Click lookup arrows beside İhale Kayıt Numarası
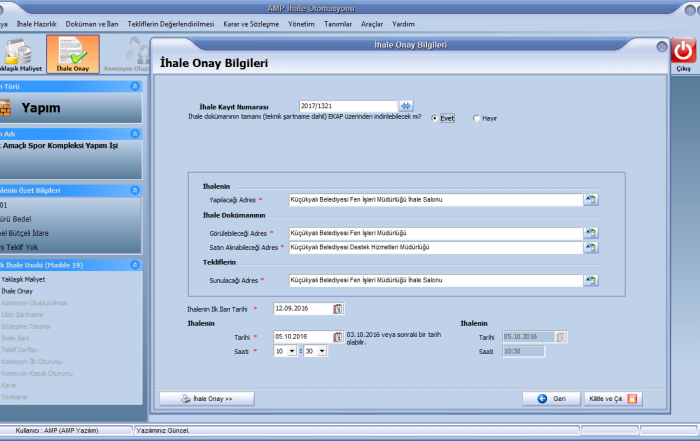Viewport: 700px width, 441px height. pos(406,106)
